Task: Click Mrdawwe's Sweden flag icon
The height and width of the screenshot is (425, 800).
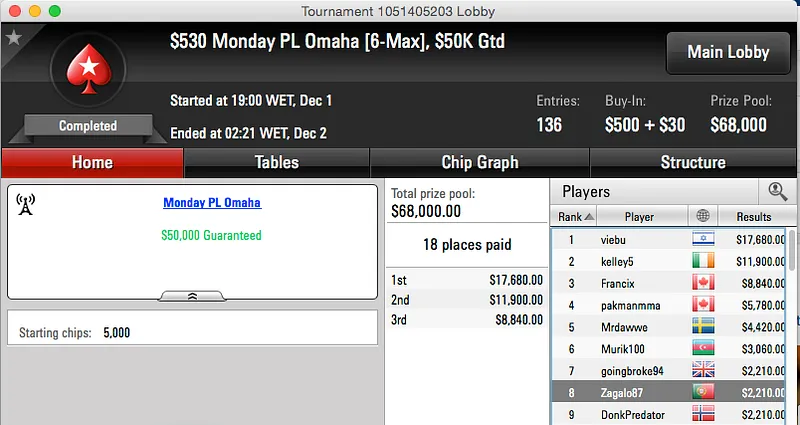Action: [704, 326]
